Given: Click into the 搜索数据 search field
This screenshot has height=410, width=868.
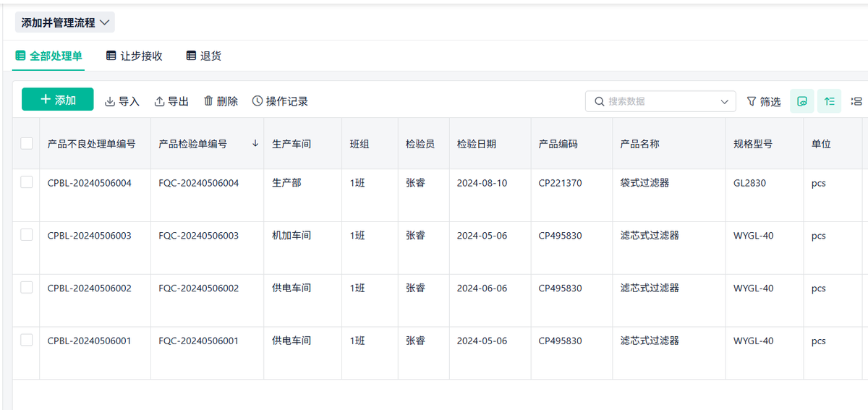Looking at the screenshot, I should tap(658, 102).
